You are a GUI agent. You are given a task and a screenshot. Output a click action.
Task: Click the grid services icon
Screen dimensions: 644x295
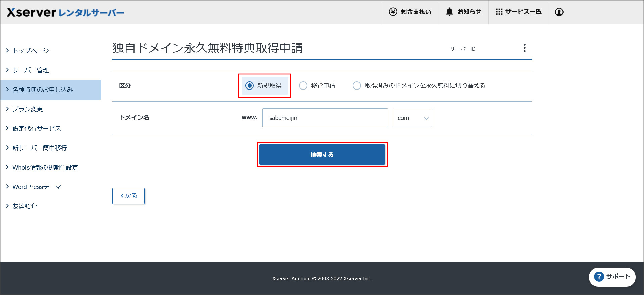tap(499, 12)
